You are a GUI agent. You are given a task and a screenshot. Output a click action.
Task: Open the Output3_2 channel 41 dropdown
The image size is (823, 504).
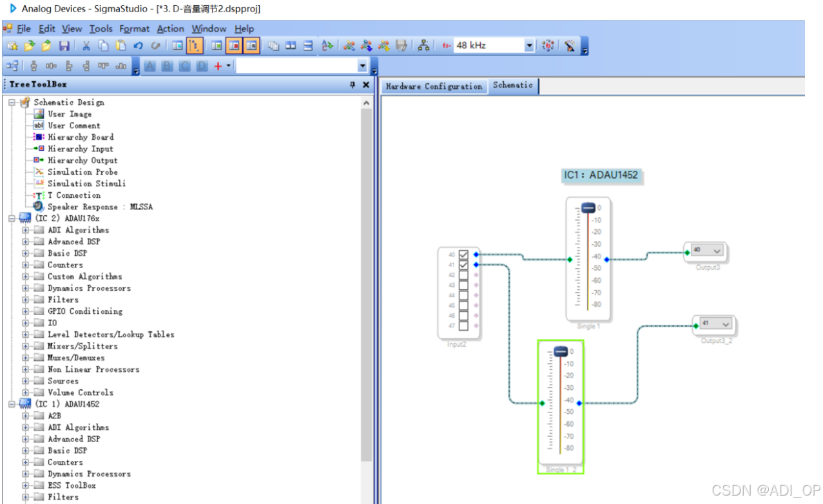(x=726, y=324)
